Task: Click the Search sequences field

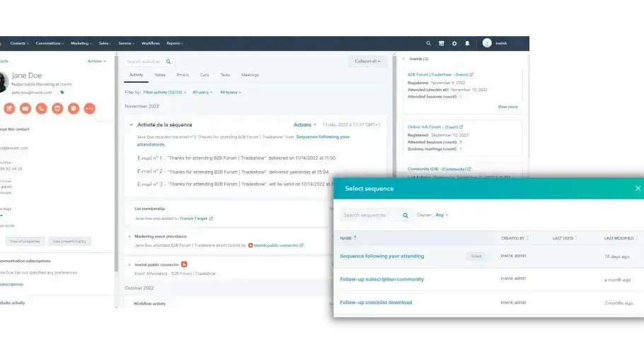Action: (x=369, y=215)
